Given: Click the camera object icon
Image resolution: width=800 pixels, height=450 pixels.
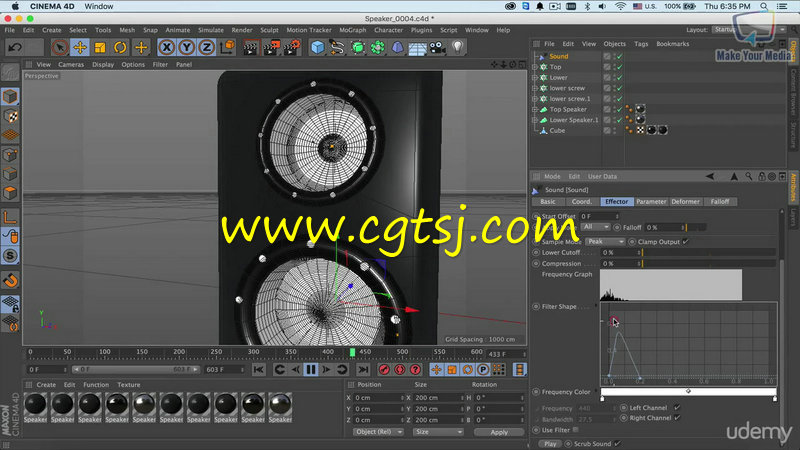Looking at the screenshot, I should point(437,47).
